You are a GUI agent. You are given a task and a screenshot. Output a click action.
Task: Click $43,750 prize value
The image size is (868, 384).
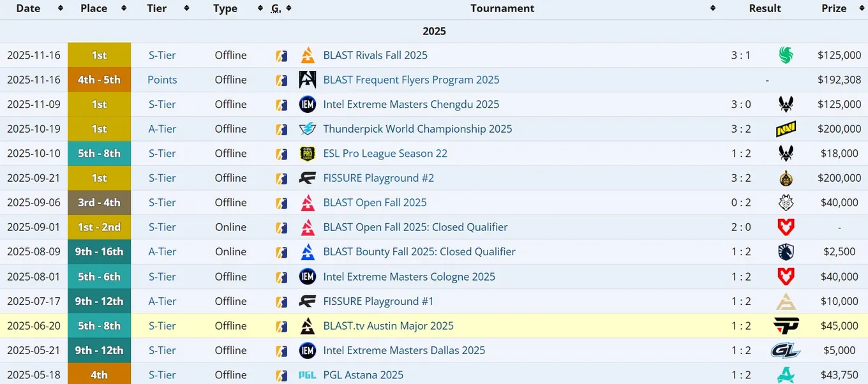click(x=839, y=375)
